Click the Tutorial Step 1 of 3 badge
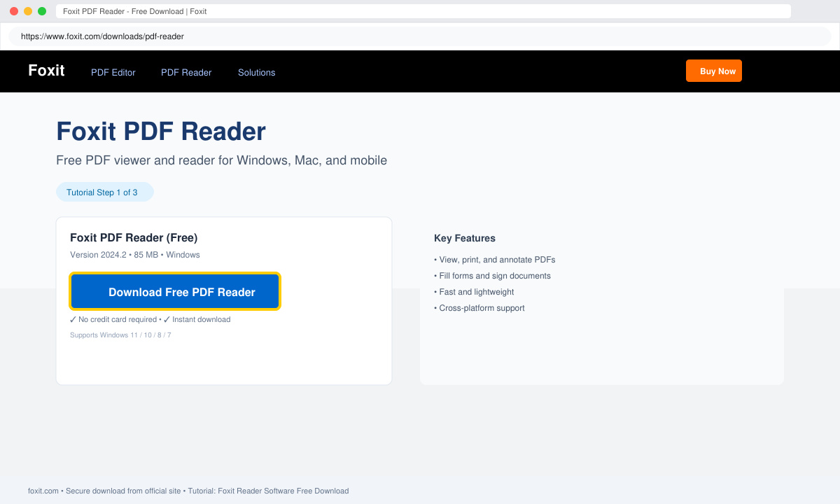Image resolution: width=840 pixels, height=504 pixels. [x=105, y=192]
